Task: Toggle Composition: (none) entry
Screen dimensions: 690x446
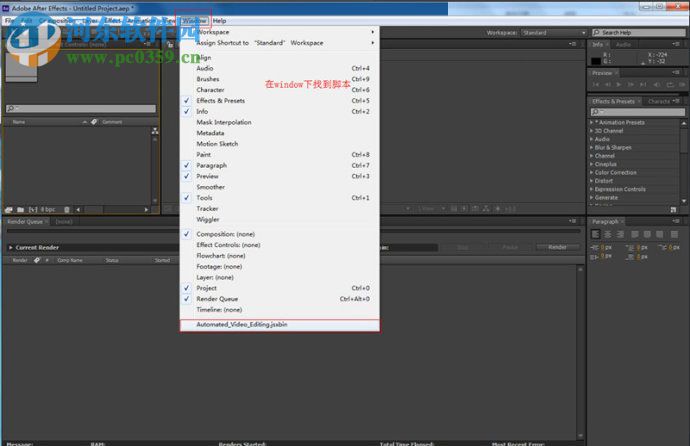Action: (x=280, y=234)
